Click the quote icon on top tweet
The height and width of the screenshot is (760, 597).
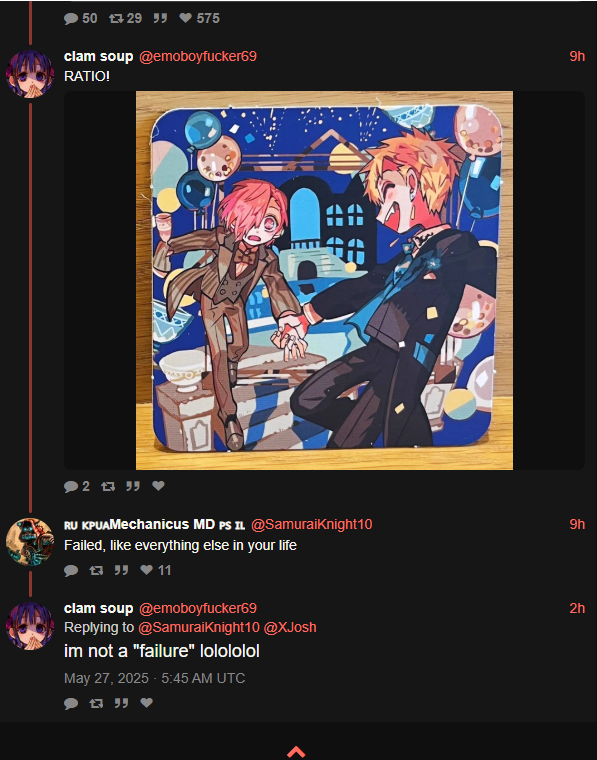(x=160, y=18)
